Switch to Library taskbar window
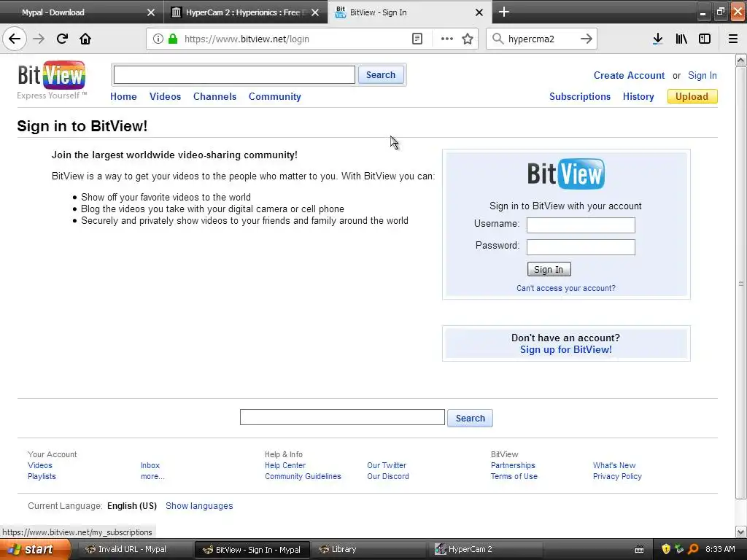747x560 pixels. tap(370, 550)
